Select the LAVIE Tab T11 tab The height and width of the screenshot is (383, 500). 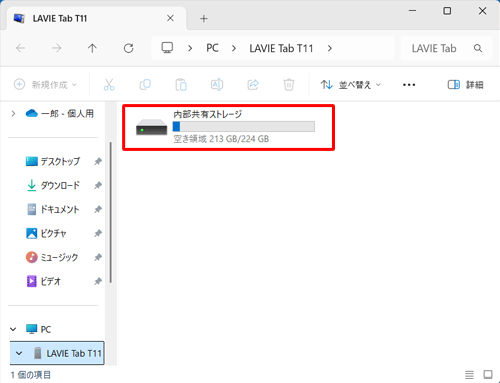(97, 18)
